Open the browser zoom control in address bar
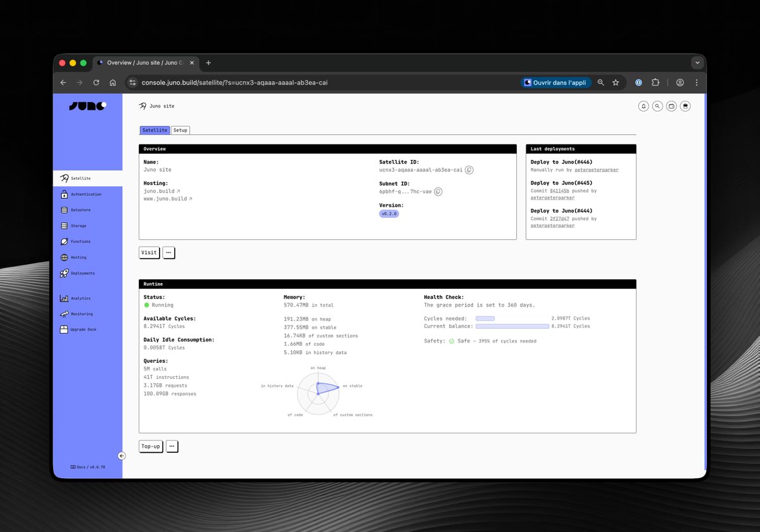This screenshot has width=760, height=532. [600, 82]
